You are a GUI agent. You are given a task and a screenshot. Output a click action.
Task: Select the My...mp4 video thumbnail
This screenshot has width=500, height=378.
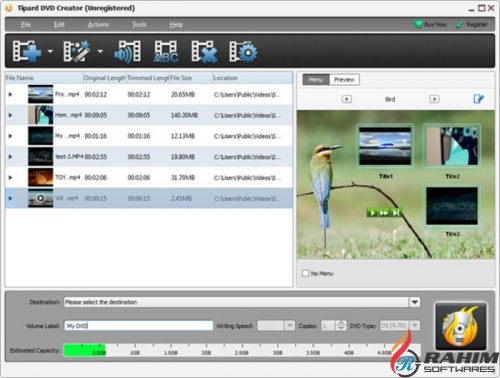point(40,136)
